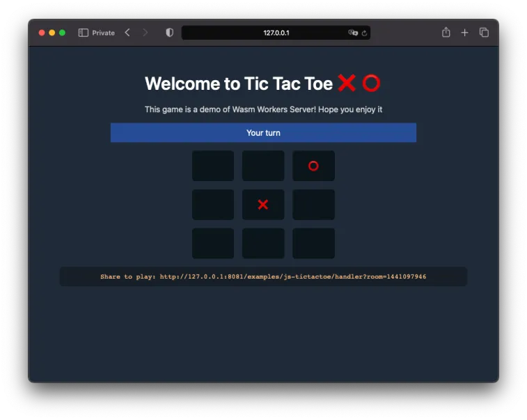This screenshot has height=420, width=527.
Task: Show the tab overview
Action: [x=484, y=33]
